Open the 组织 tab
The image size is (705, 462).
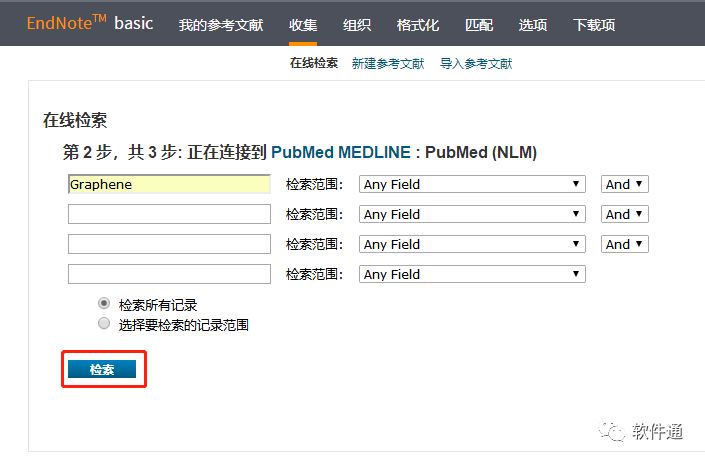click(x=357, y=25)
